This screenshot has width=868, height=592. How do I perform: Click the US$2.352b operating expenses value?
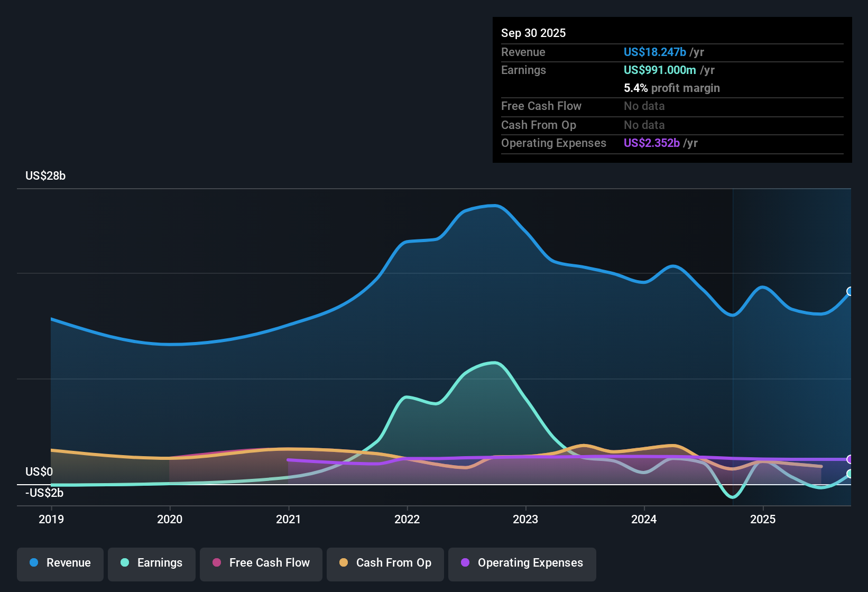pos(652,143)
